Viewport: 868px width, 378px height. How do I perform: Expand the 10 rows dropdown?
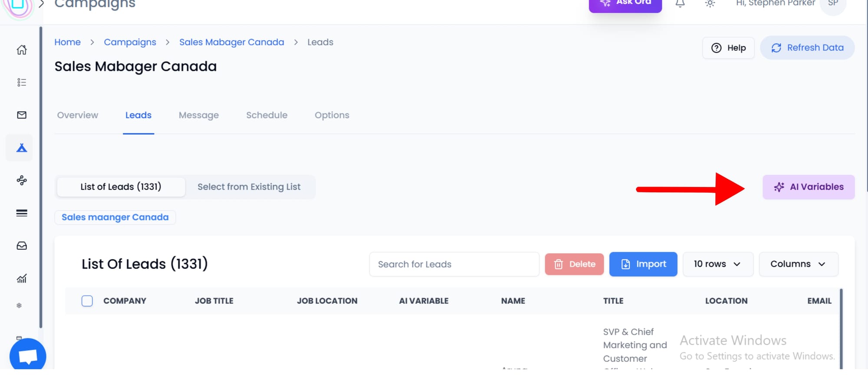717,264
